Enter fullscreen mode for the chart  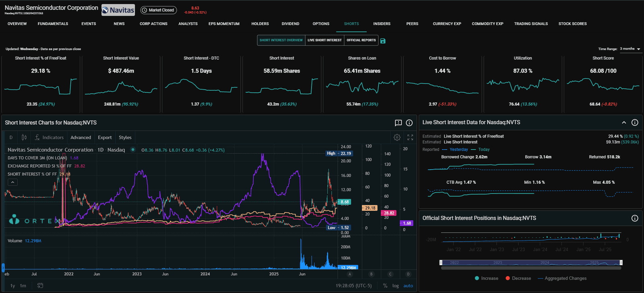click(x=410, y=137)
